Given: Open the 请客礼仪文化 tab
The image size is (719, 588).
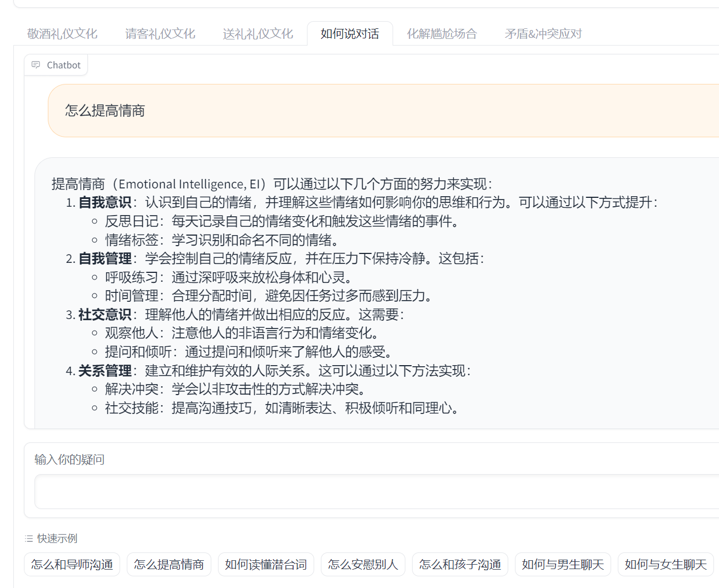Looking at the screenshot, I should point(160,34).
